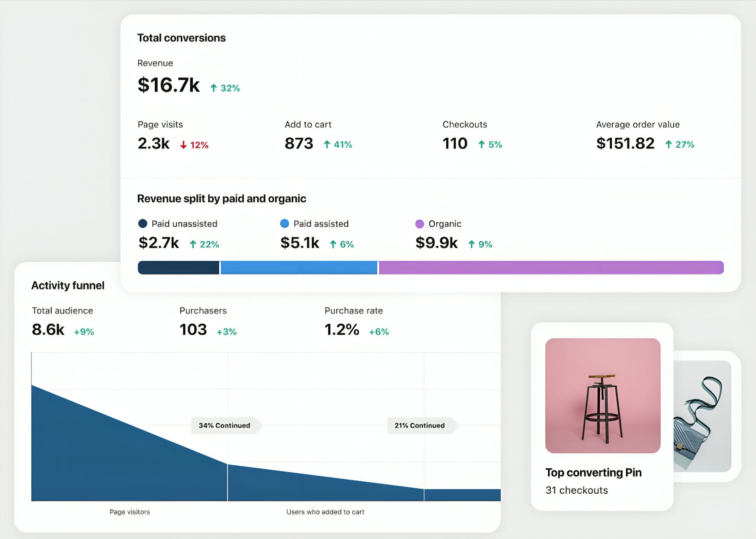Click the upward arrow beside Average order value

(669, 144)
